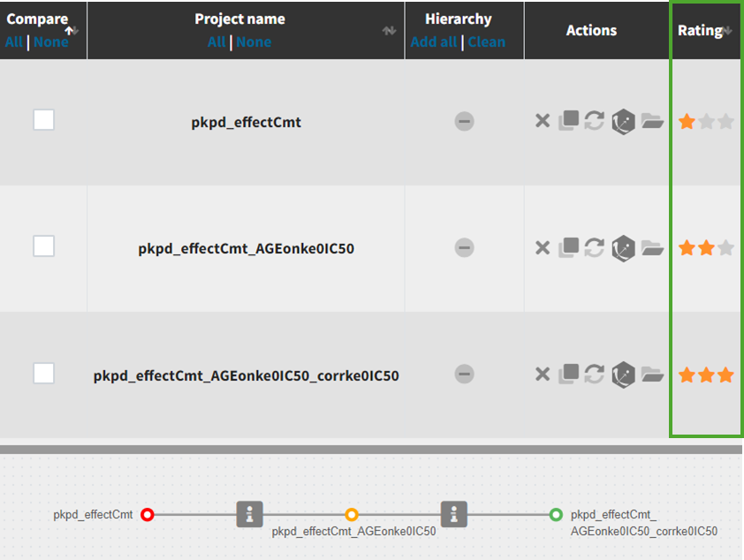The image size is (744, 560).
Task: Delete the pkpd_effectCmt_AGEonke0IC50_corrke0IC50 project
Action: click(543, 375)
